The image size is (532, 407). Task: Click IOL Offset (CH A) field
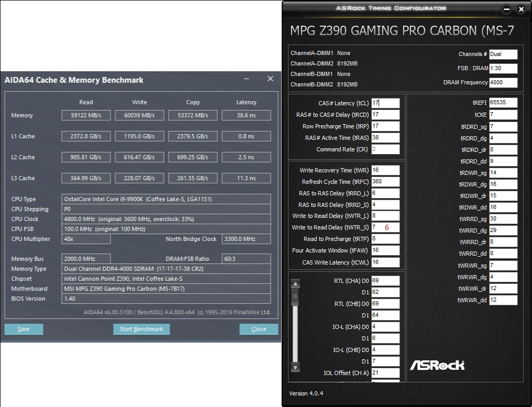pos(385,373)
